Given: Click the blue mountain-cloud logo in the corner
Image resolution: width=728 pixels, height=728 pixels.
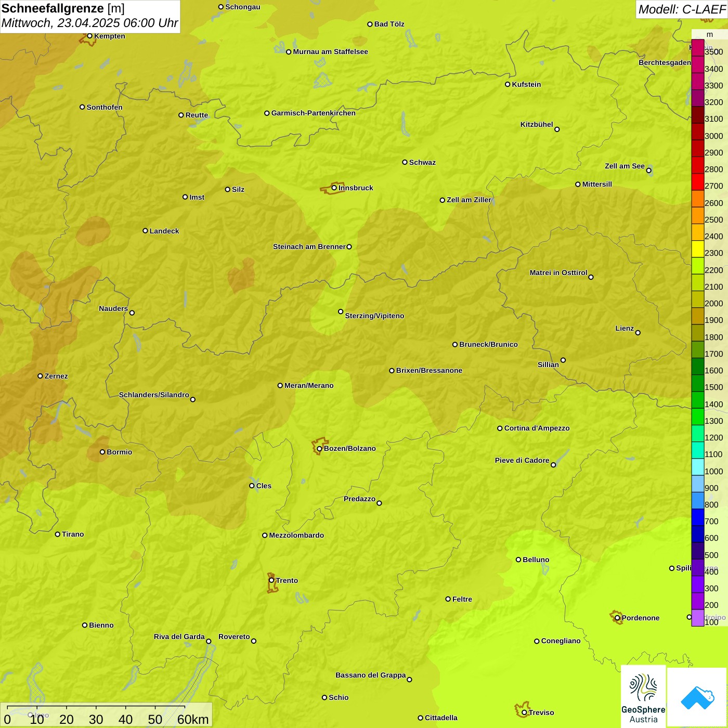Looking at the screenshot, I should (x=697, y=697).
